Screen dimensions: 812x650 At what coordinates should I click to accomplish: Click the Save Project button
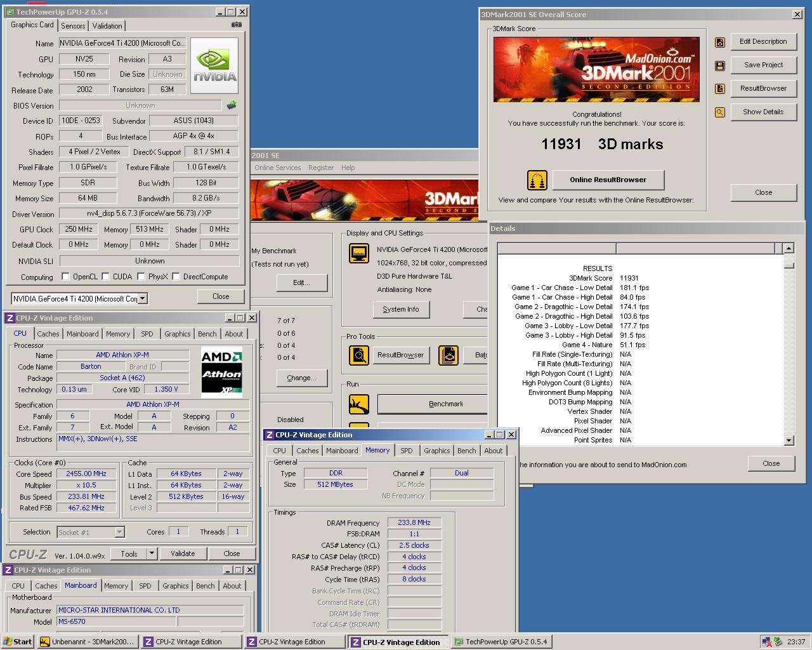pos(763,65)
